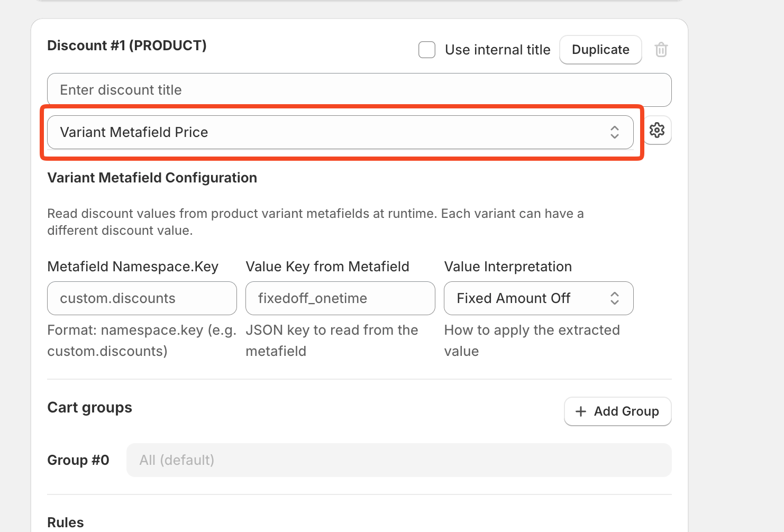This screenshot has width=784, height=532.
Task: Click the up-down chevron in Variant Metafield Price
Action: (614, 132)
